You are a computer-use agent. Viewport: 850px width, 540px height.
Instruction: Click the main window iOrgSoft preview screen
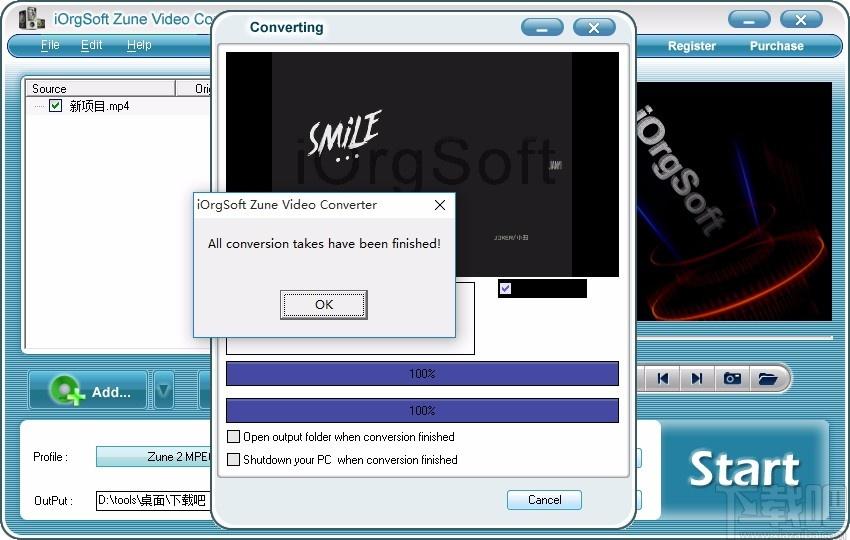point(733,201)
